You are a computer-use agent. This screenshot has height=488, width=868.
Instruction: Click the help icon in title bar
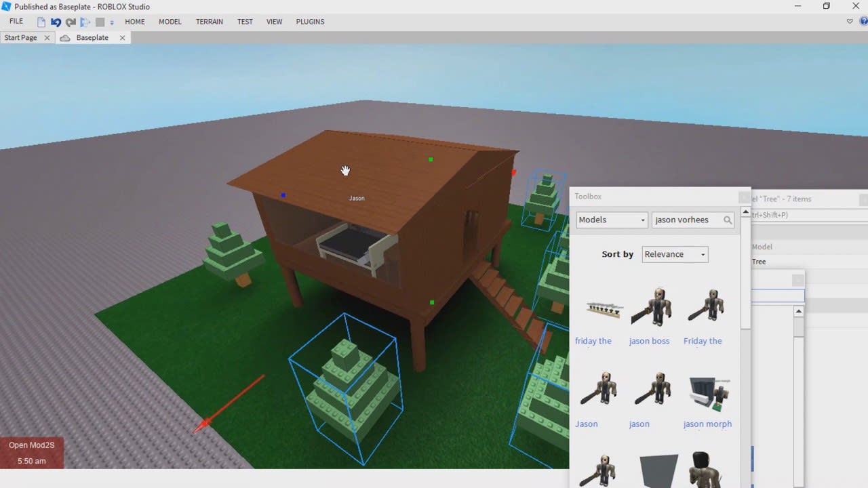[x=863, y=22]
